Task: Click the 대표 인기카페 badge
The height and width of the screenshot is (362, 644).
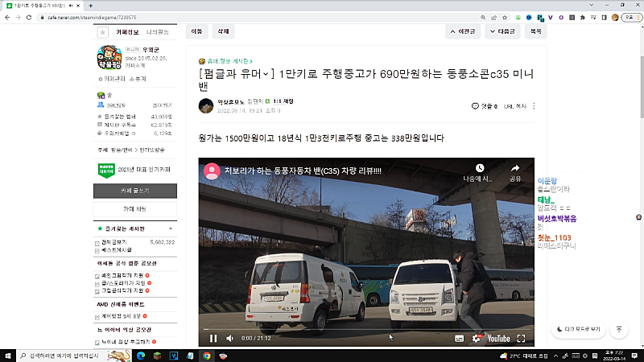Action: click(106, 170)
